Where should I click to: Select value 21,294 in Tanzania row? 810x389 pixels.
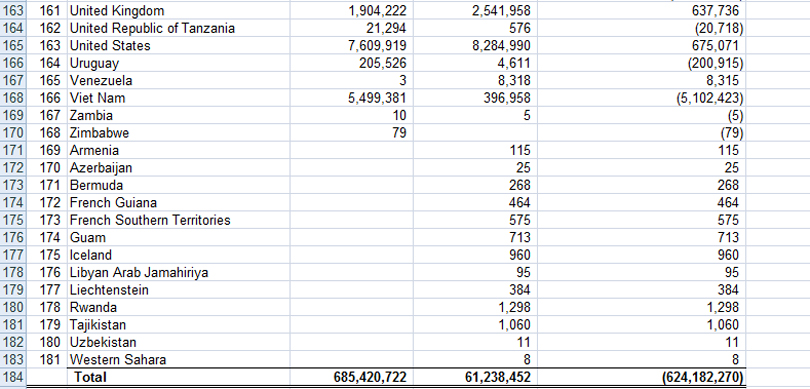pos(352,28)
